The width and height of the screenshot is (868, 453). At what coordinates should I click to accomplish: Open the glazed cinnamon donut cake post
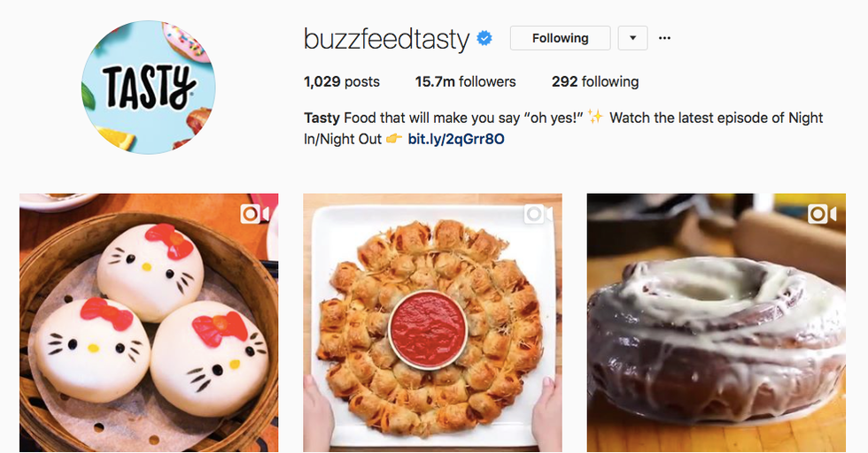(717, 322)
